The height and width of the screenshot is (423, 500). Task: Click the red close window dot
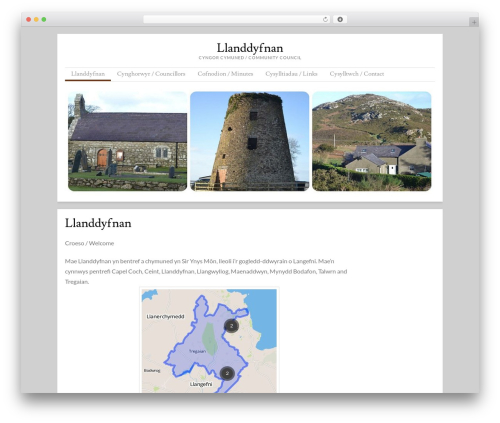(29, 19)
